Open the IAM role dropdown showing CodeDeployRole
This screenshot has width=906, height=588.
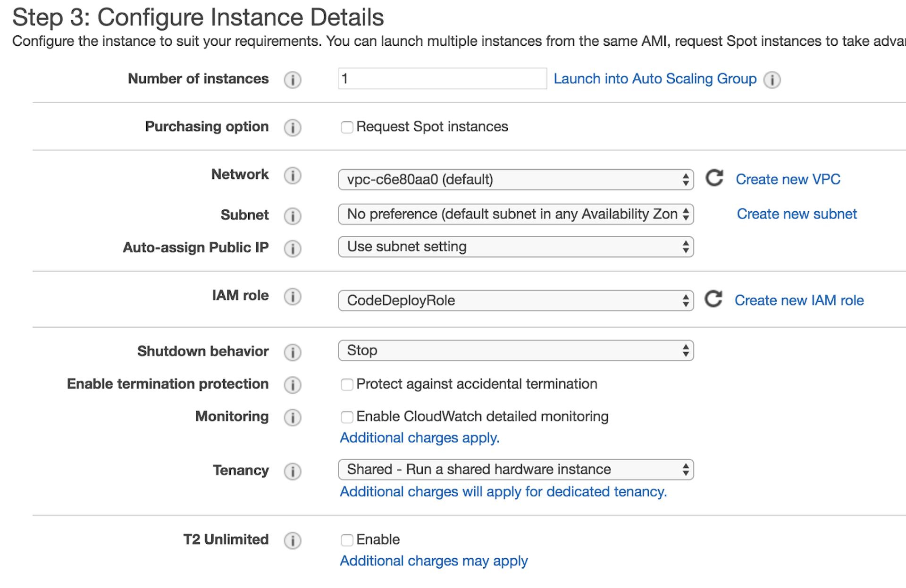(x=515, y=301)
